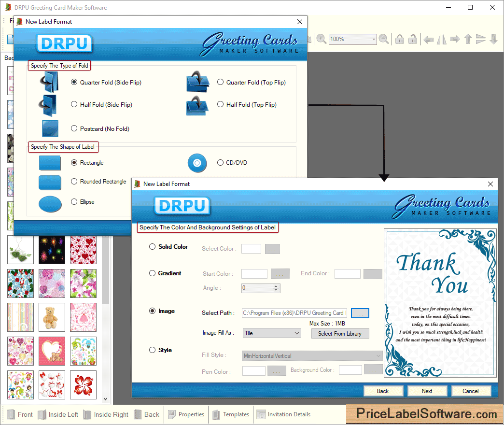Click the Select Path text field
Viewport: 504px width, 425px height.
coord(294,313)
